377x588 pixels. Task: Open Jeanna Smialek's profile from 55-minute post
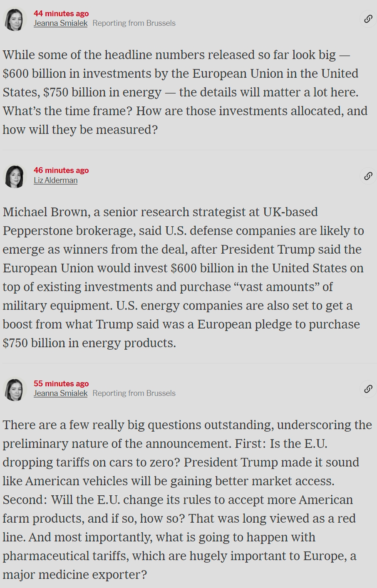tap(60, 393)
